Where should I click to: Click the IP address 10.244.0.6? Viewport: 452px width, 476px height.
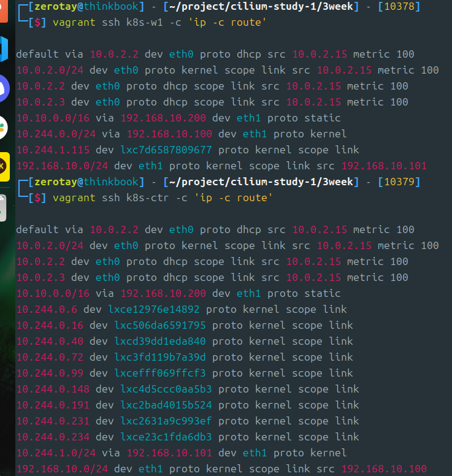[x=47, y=309]
